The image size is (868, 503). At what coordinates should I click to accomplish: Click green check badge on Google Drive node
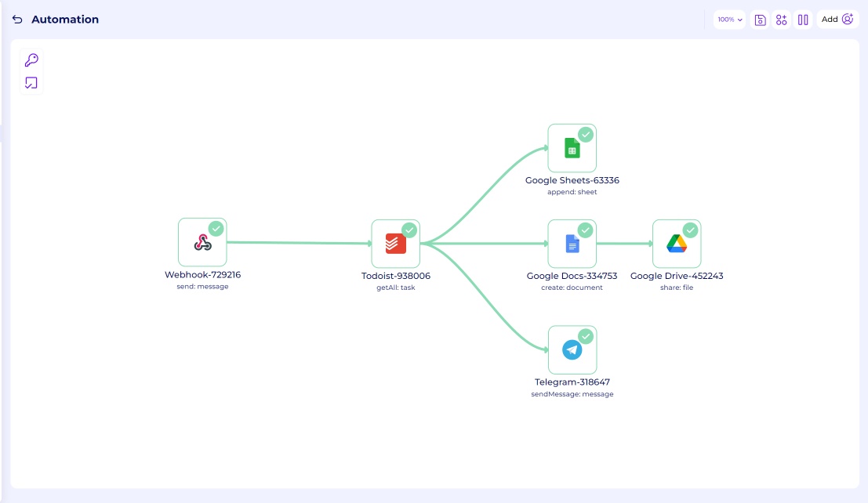690,230
